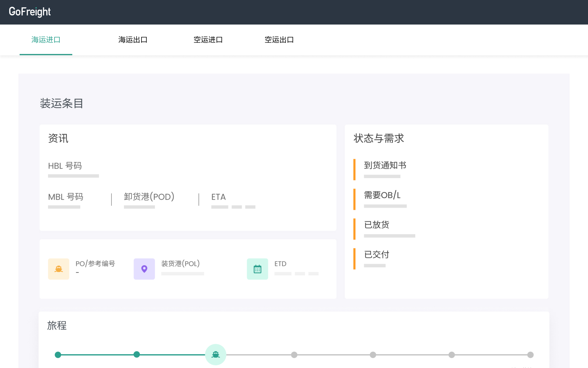Select the 空运进口 tab
Screen dimensions: 588x368
tap(208, 40)
